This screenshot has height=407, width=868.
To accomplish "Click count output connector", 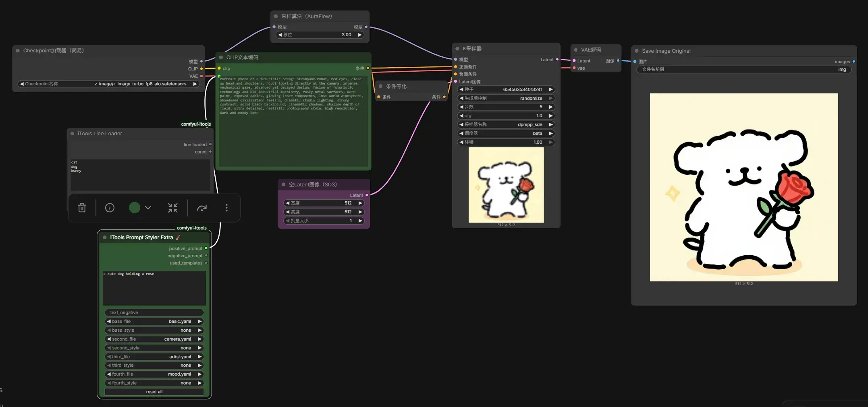I will pyautogui.click(x=210, y=152).
